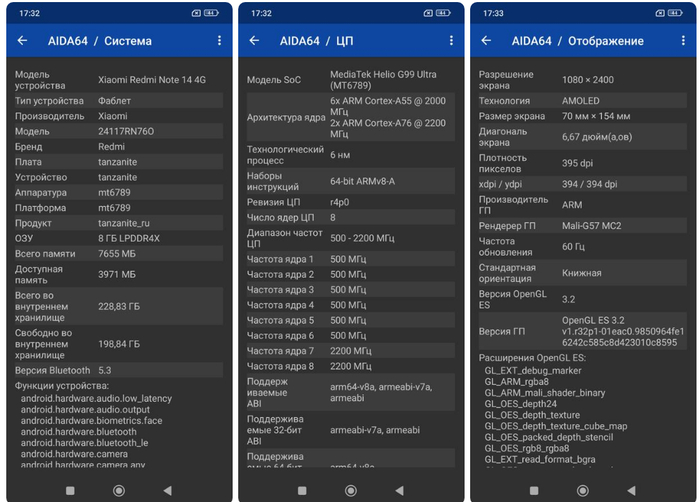This screenshot has height=502, width=700.
Task: Open three-dot menu on Отображение screen
Action: pyautogui.click(x=683, y=41)
